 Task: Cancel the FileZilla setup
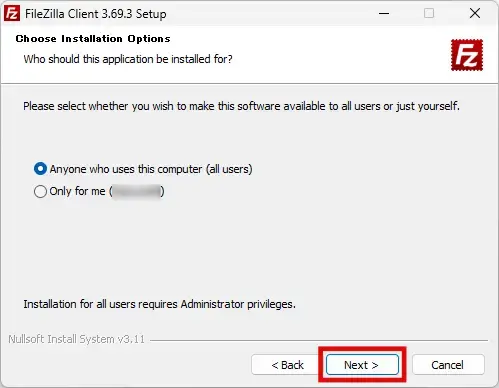pos(448,365)
